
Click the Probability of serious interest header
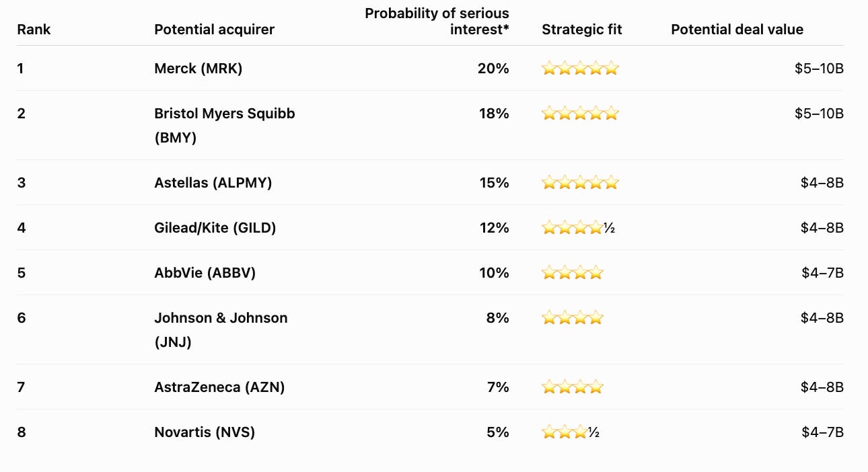(x=437, y=22)
